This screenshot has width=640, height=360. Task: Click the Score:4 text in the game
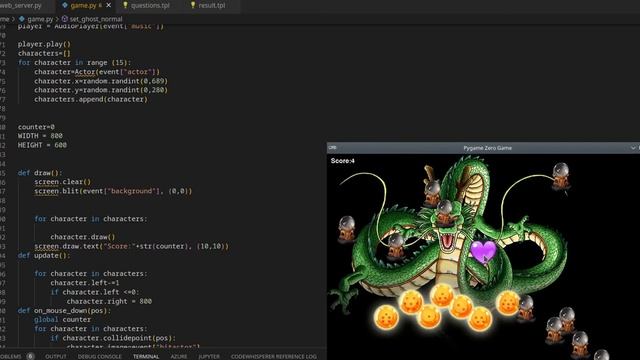pyautogui.click(x=343, y=161)
